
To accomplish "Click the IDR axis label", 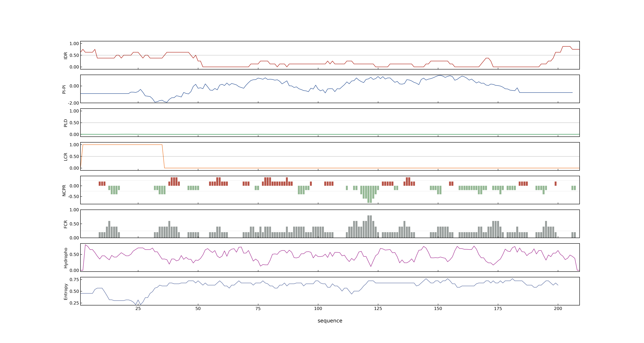I will [x=66, y=55].
